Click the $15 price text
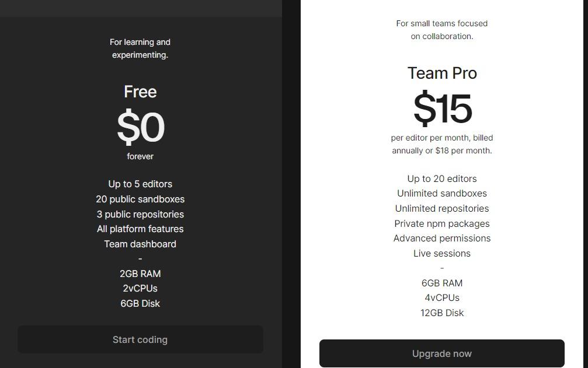Screen dimensions: 588x368 443,108
